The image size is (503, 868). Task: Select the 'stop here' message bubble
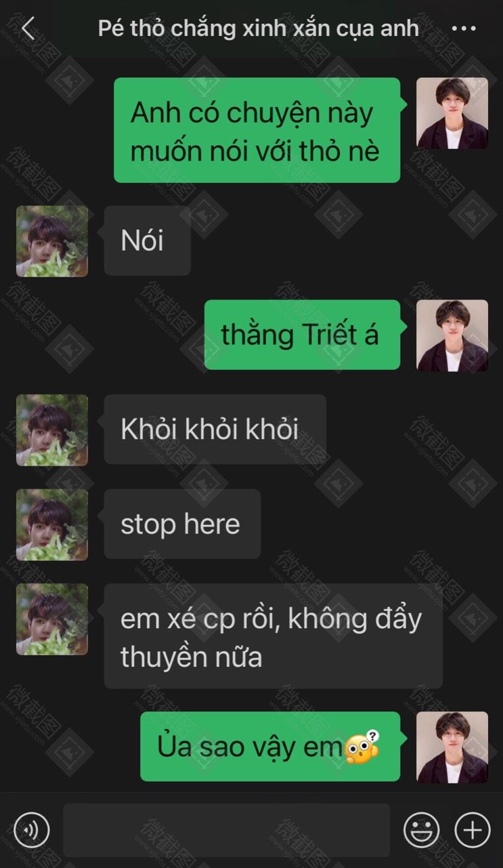click(183, 524)
